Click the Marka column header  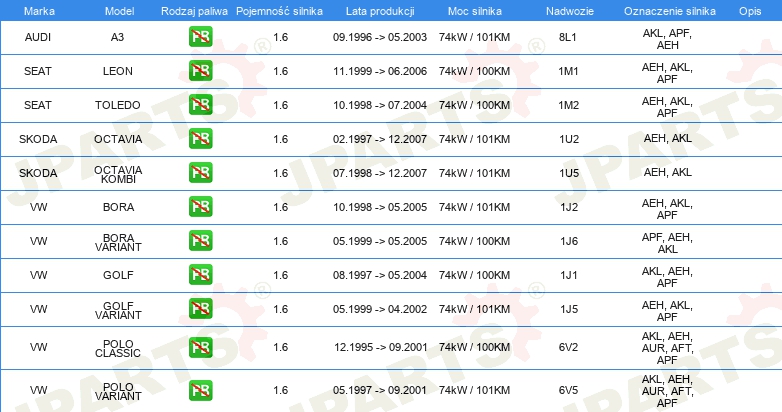click(x=39, y=11)
